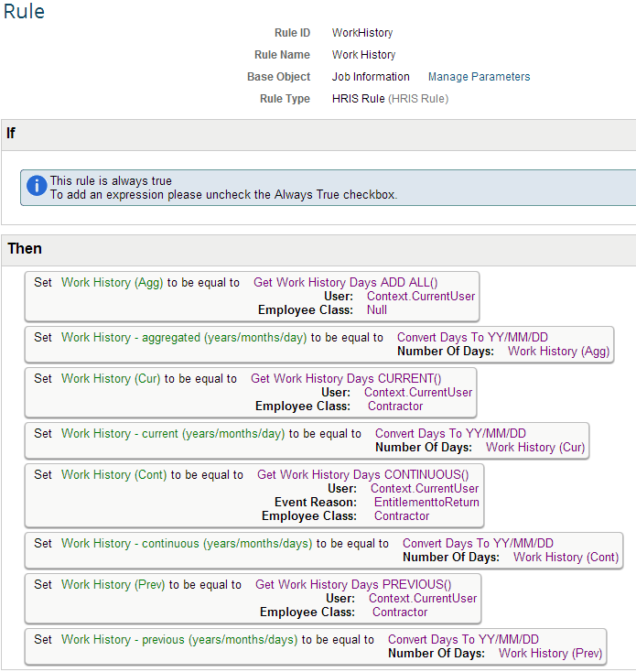Viewport: 636px width, 672px height.
Task: Click the Base Object value Job Information
Action: pos(371,77)
